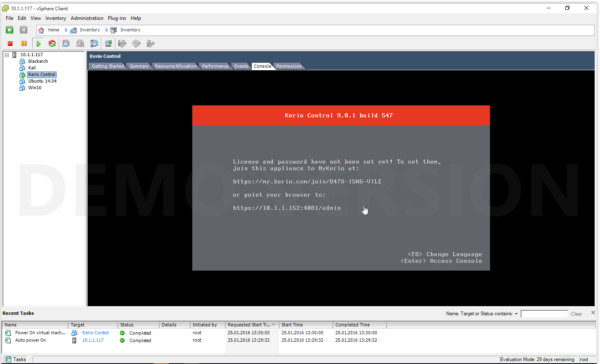Click the Revert to snapshot toolbar icon
This screenshot has height=364, width=600.
[x=80, y=43]
